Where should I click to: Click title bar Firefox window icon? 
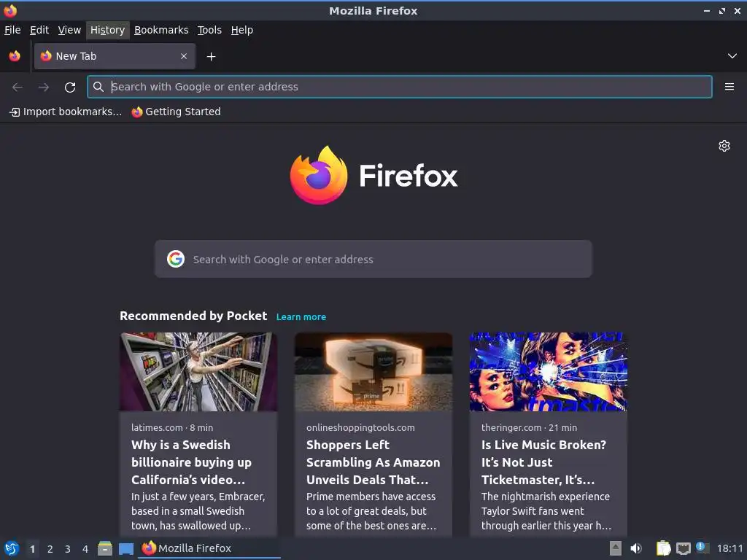[10, 10]
